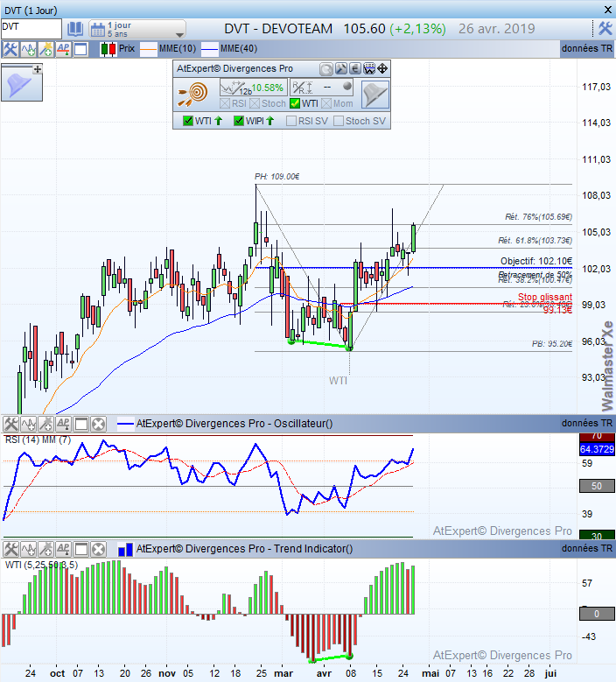Click the R/R risk-reward ratio button
The height and width of the screenshot is (682, 616).
(321, 88)
